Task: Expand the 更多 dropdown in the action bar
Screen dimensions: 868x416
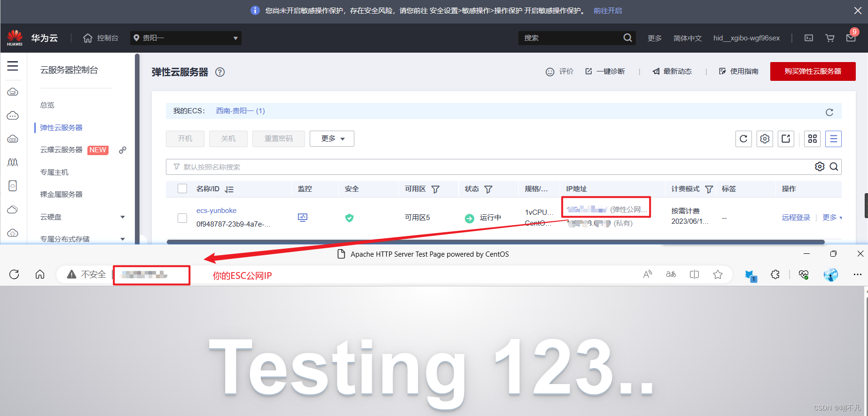Action: click(x=332, y=139)
